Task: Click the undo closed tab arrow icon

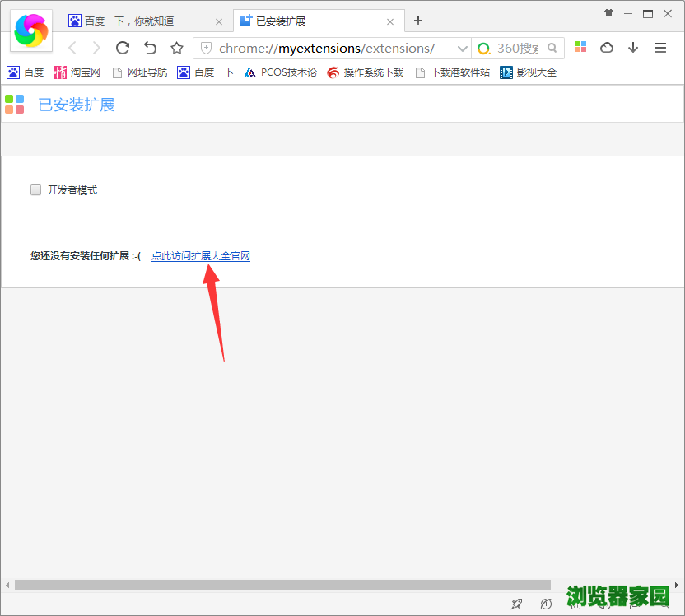Action: tap(149, 48)
